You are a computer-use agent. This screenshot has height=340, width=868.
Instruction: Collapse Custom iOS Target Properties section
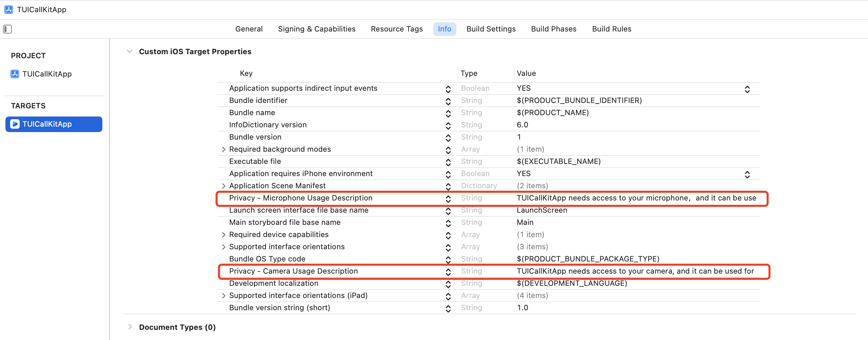pyautogui.click(x=130, y=51)
